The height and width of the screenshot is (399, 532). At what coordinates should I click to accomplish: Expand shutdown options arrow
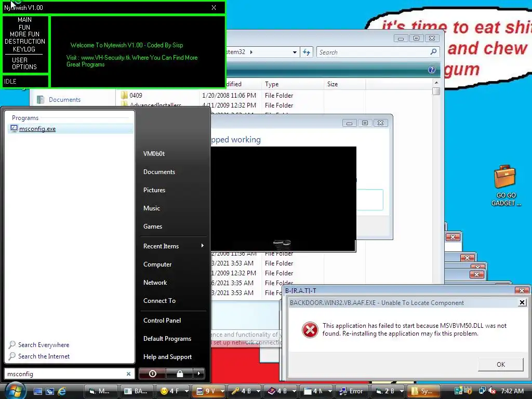pyautogui.click(x=199, y=374)
